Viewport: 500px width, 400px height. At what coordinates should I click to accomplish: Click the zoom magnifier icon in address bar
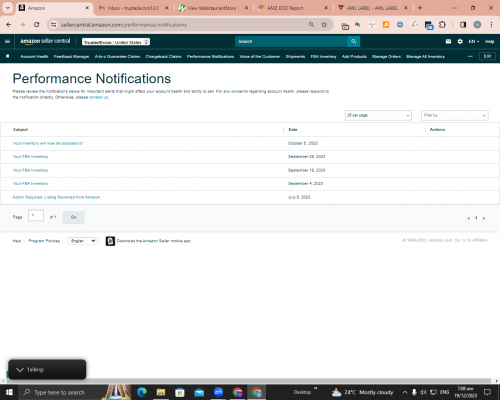tap(311, 25)
